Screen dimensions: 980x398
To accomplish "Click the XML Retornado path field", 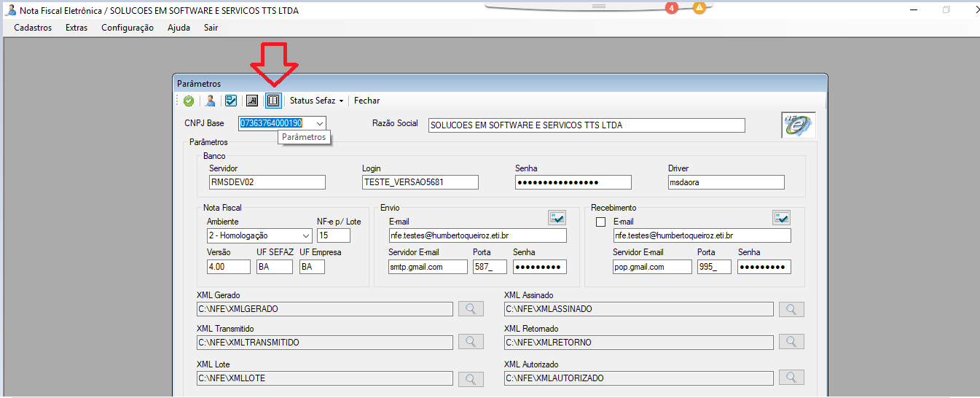I will point(639,342).
